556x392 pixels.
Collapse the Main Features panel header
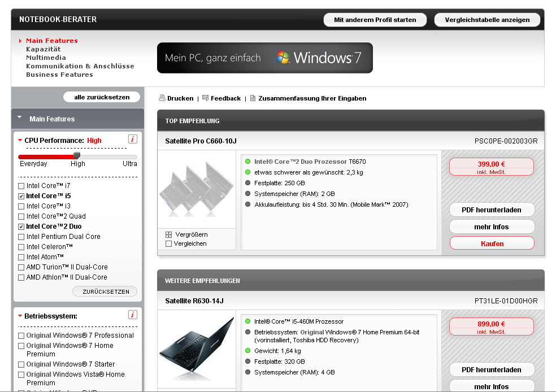click(x=20, y=119)
